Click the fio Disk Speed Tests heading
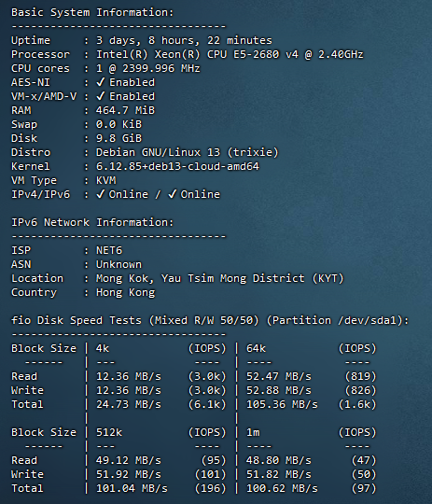 (210, 320)
